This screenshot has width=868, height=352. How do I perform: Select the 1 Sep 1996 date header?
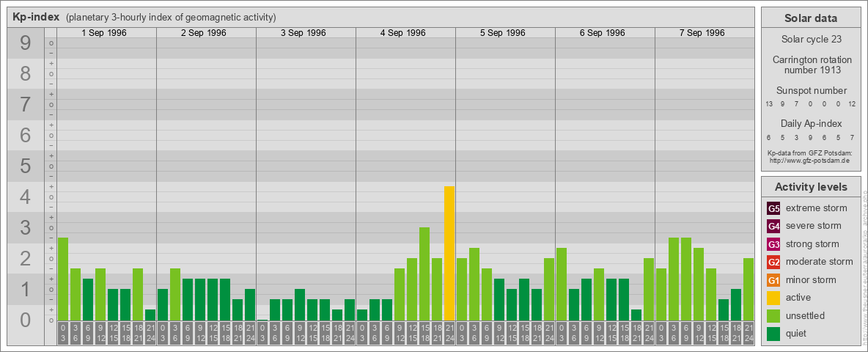[x=104, y=33]
